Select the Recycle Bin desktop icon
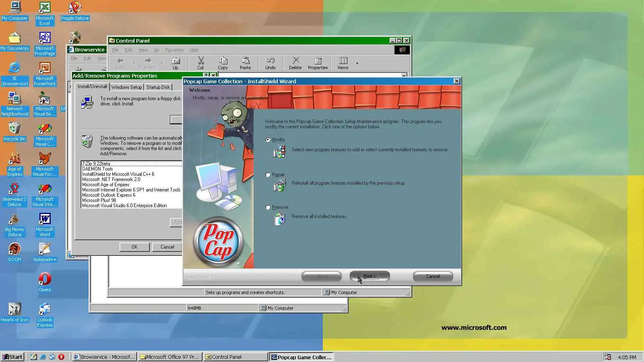Screen dimensions: 644x362 pos(14,132)
